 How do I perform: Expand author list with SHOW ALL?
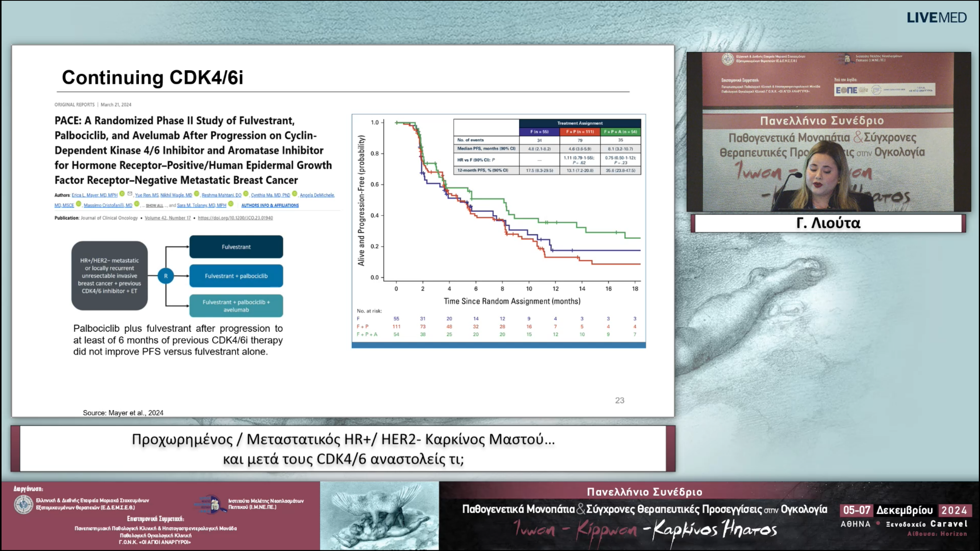pos(155,206)
